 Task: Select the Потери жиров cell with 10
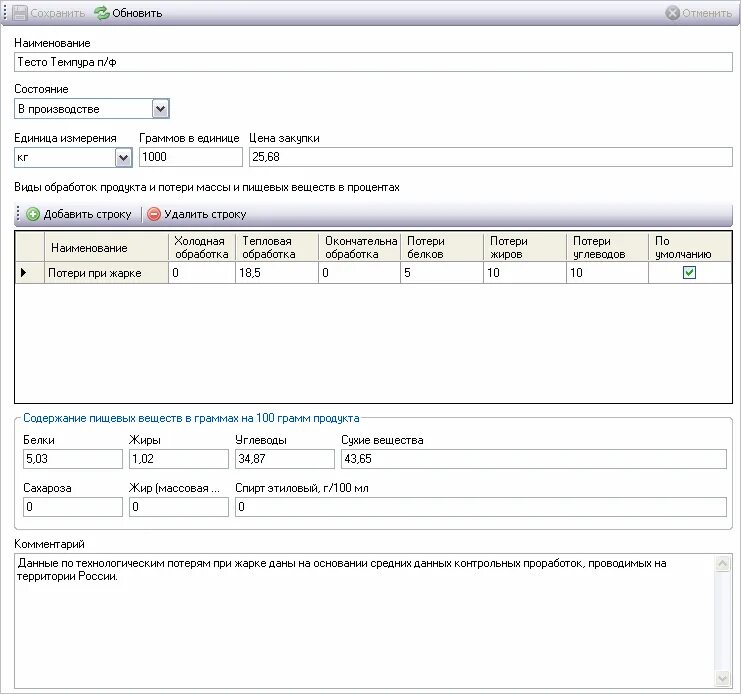tap(525, 273)
